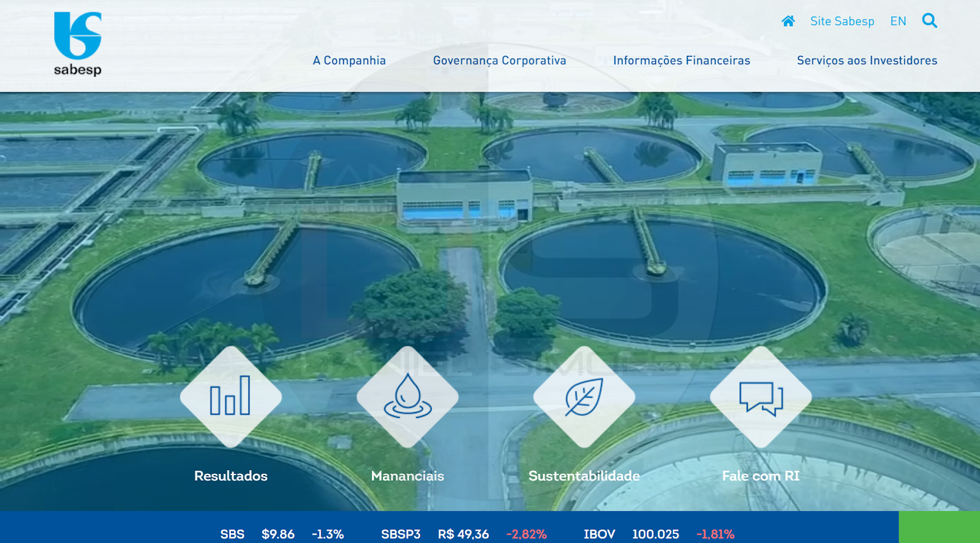The image size is (980, 543).
Task: Click the R$ 49,36 quote value
Action: click(x=463, y=534)
